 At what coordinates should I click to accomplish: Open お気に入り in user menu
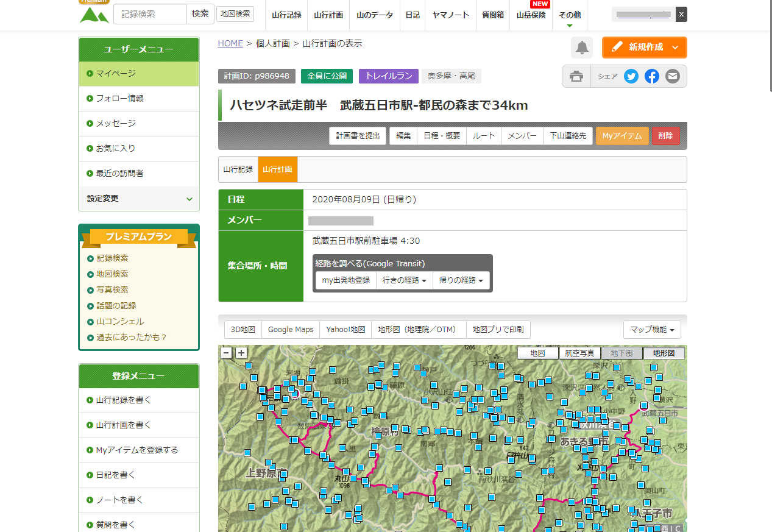pyautogui.click(x=139, y=149)
